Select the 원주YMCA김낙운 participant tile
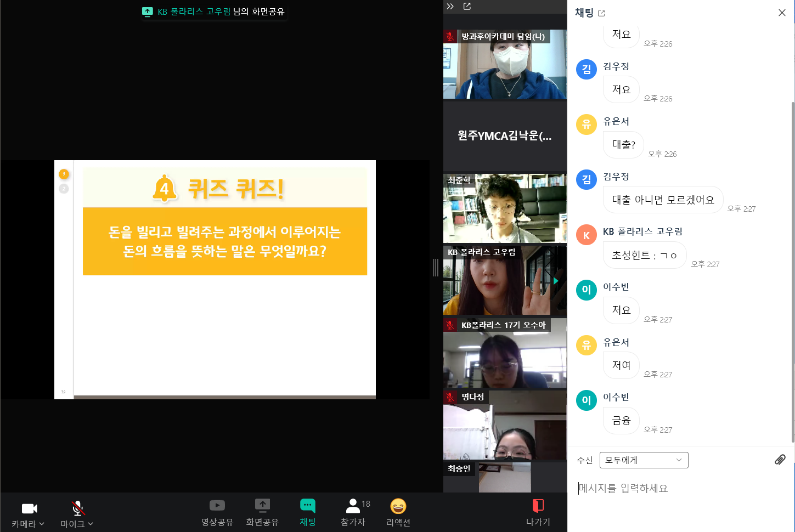 tap(504, 136)
